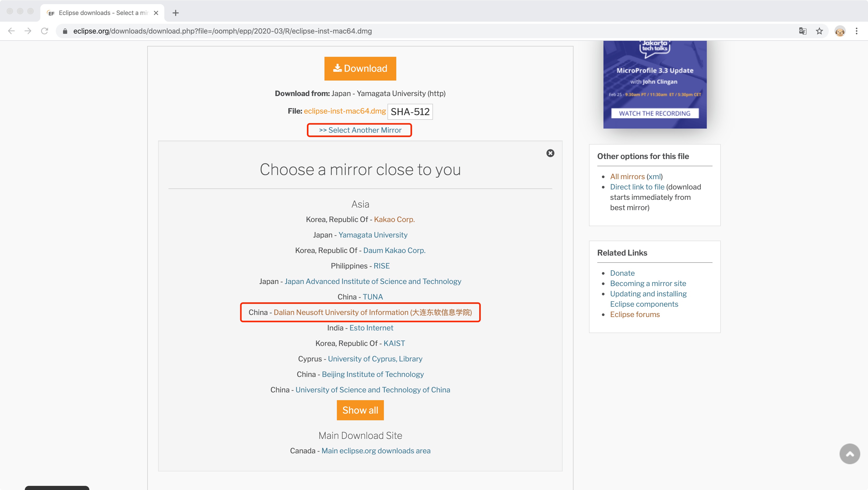This screenshot has height=490, width=868.
Task: Open the All mirrors link
Action: tap(627, 177)
